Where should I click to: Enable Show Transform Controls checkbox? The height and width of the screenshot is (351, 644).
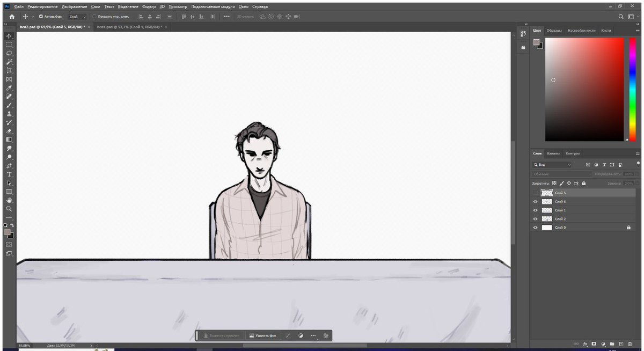coord(94,17)
